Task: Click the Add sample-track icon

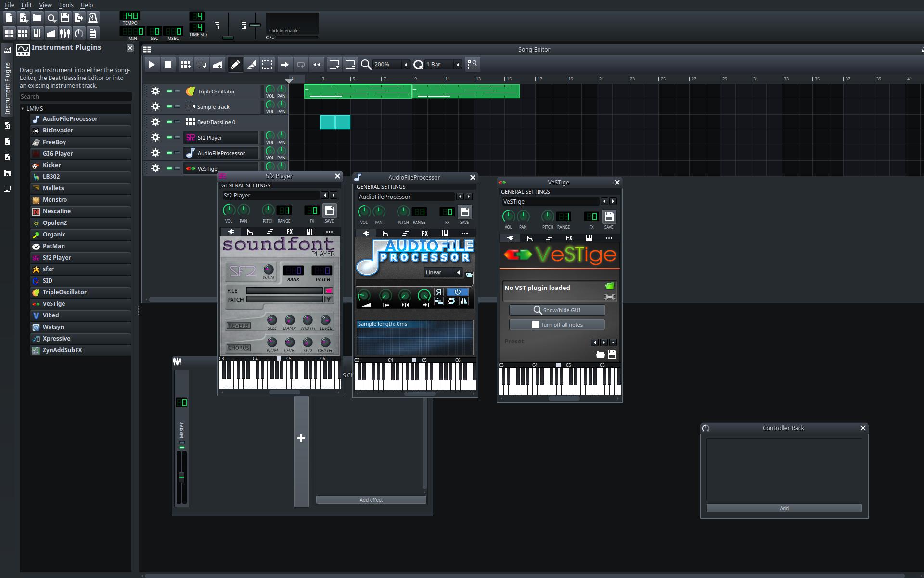Action: (202, 65)
